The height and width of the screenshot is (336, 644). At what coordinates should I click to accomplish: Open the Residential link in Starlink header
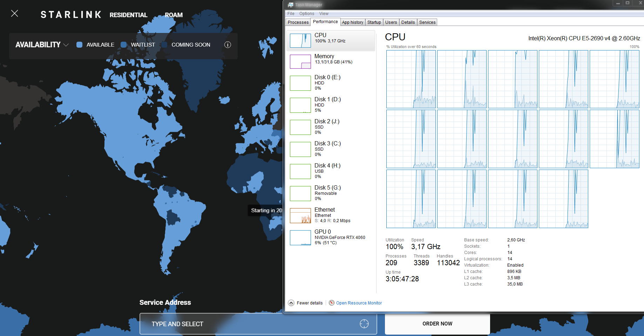pyautogui.click(x=128, y=15)
